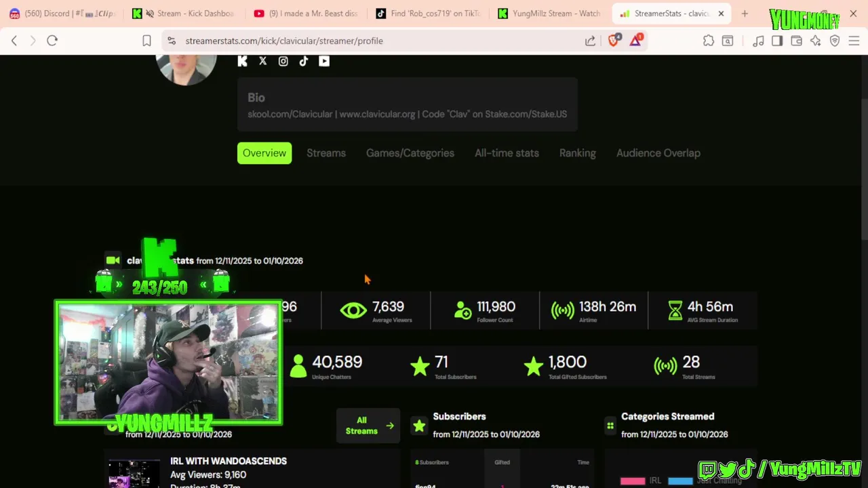Image resolution: width=868 pixels, height=488 pixels.
Task: Click the Unique Chatters person icon
Action: [298, 366]
